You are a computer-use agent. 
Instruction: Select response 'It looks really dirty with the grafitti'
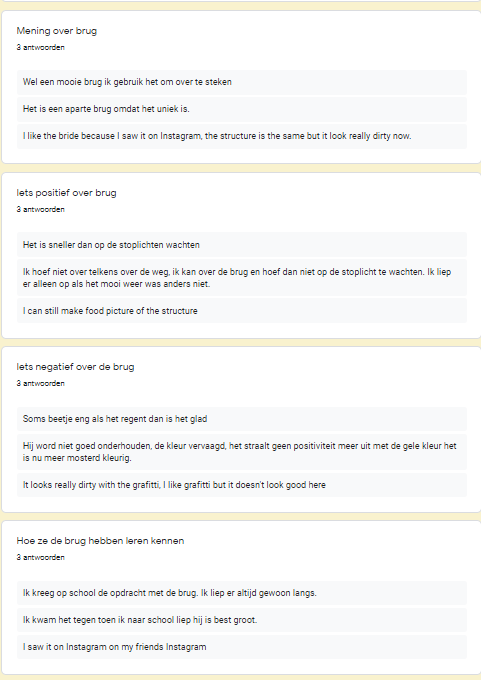pos(242,484)
